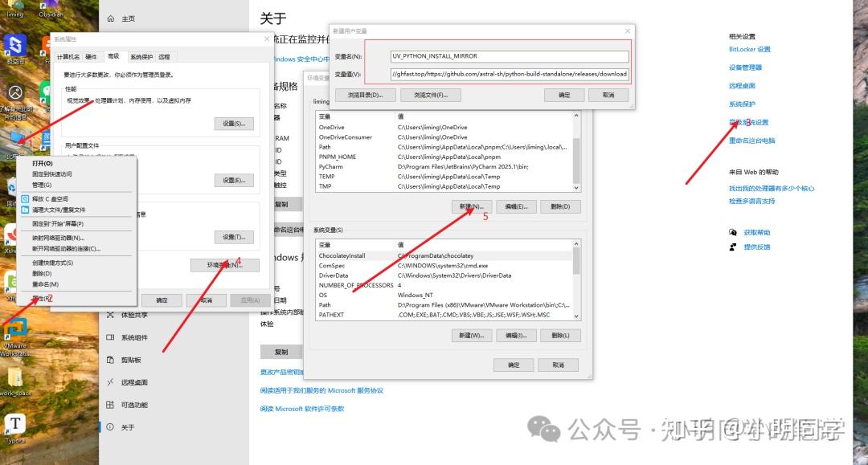This screenshot has width=868, height=465.
Task: Open 检查多语言支持 link
Action: coord(751,202)
